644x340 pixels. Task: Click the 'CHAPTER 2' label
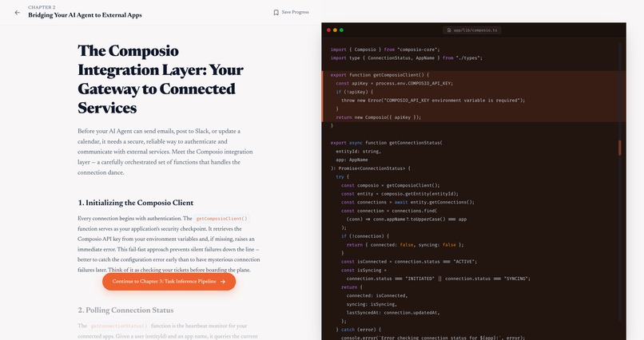click(x=42, y=7)
